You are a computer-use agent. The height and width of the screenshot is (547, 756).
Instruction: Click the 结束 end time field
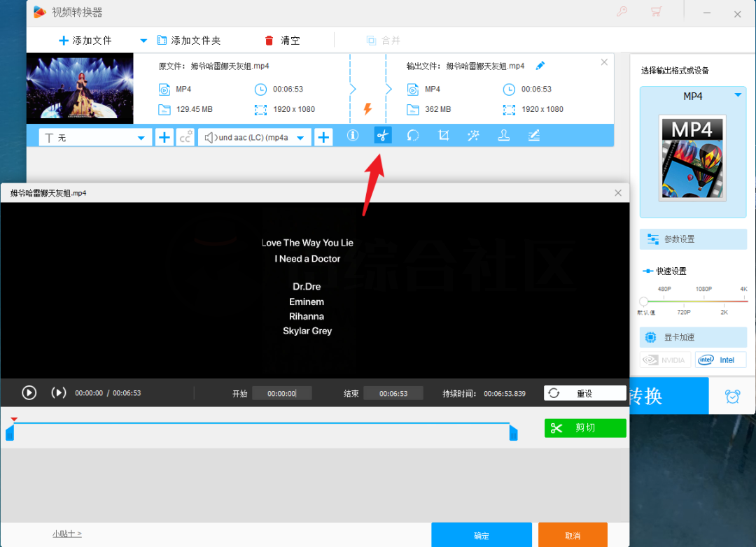pos(393,394)
